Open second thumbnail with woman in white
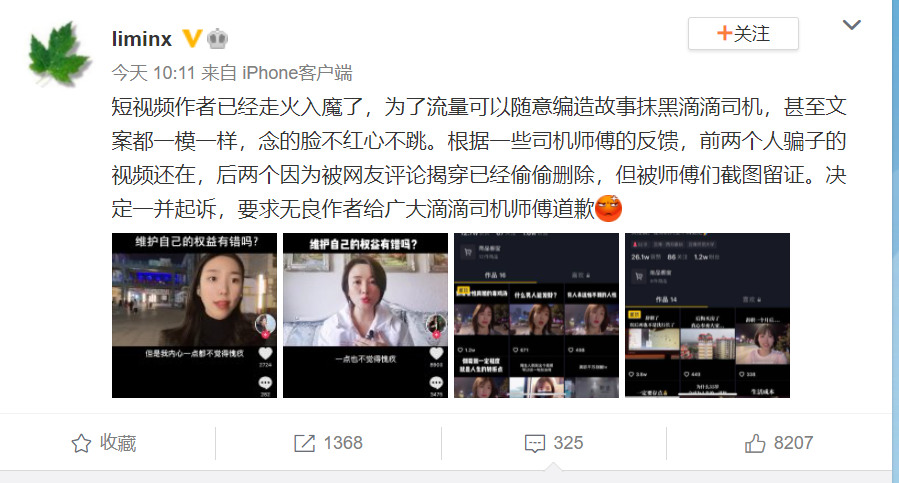 pos(365,315)
